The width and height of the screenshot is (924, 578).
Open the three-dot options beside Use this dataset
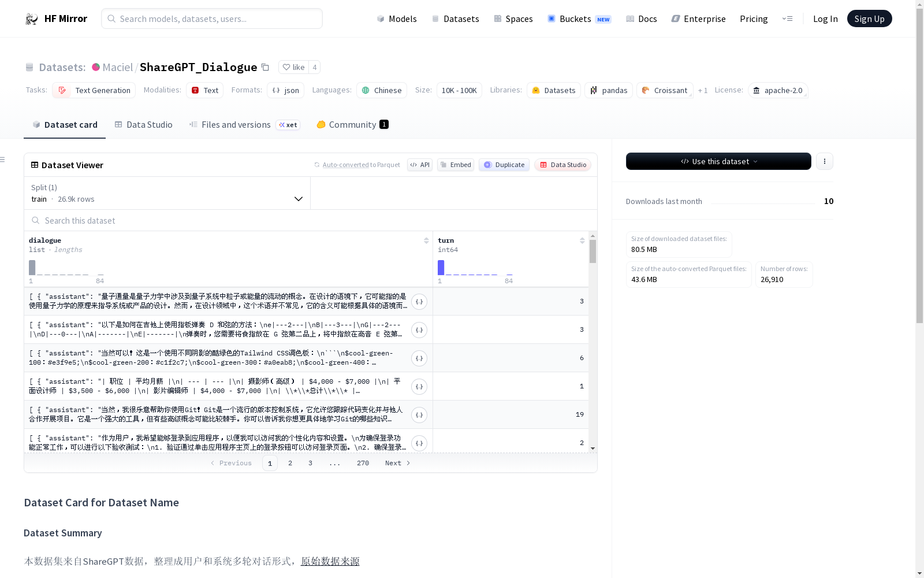tap(825, 161)
